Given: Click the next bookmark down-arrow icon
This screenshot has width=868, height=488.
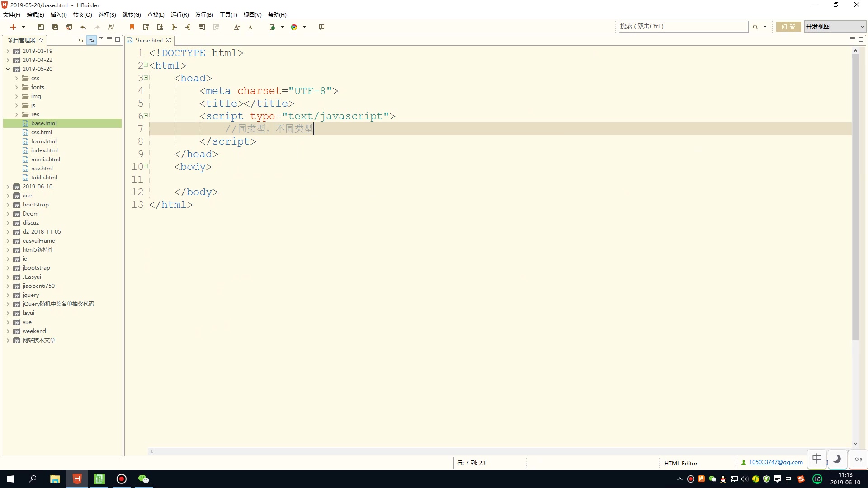Looking at the screenshot, I should (x=160, y=27).
